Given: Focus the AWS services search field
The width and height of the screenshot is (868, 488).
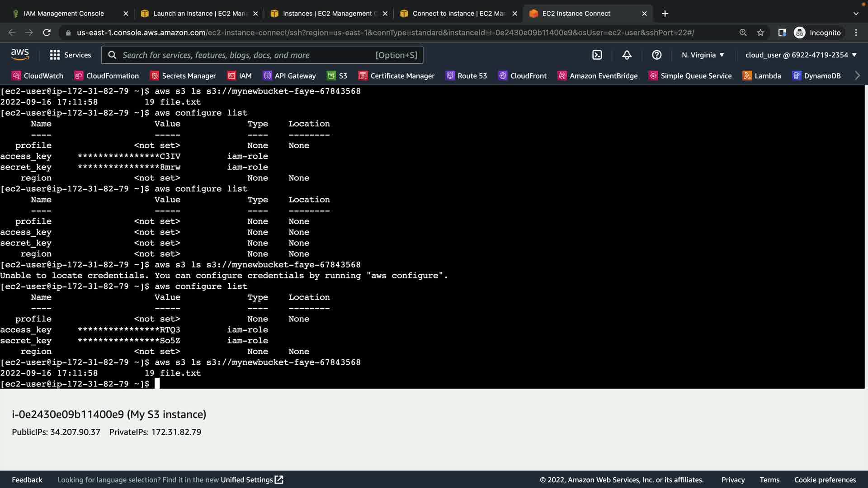Looking at the screenshot, I should 249,55.
